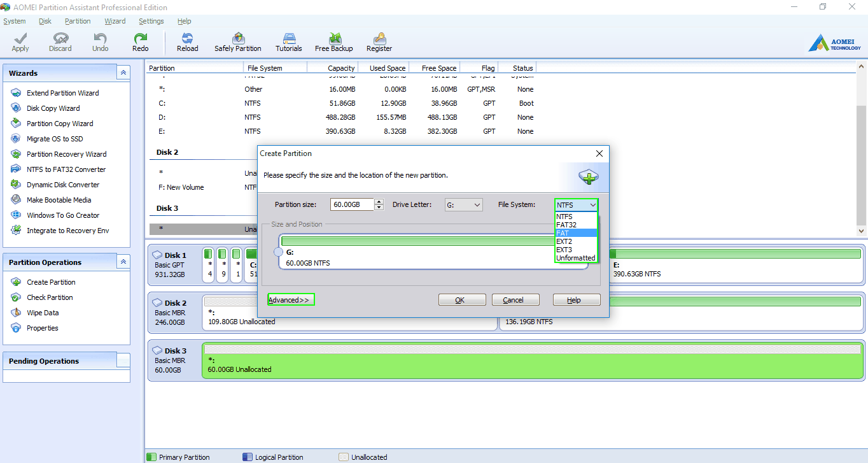Increase partition size with the up arrow
868x463 pixels.
coord(379,202)
